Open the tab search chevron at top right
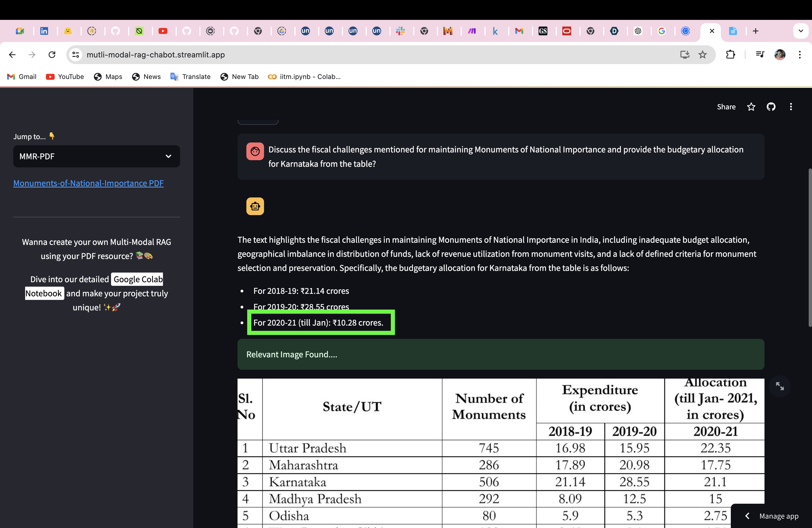 (x=801, y=31)
